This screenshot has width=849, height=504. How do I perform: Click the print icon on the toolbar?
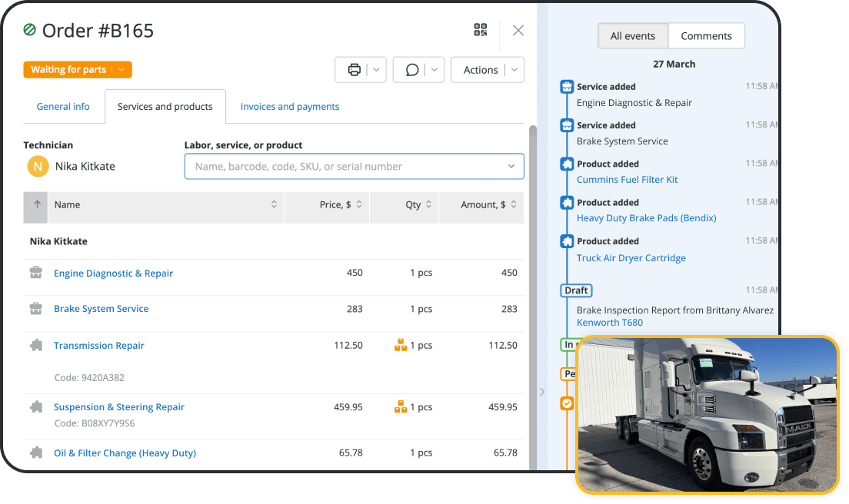click(355, 69)
